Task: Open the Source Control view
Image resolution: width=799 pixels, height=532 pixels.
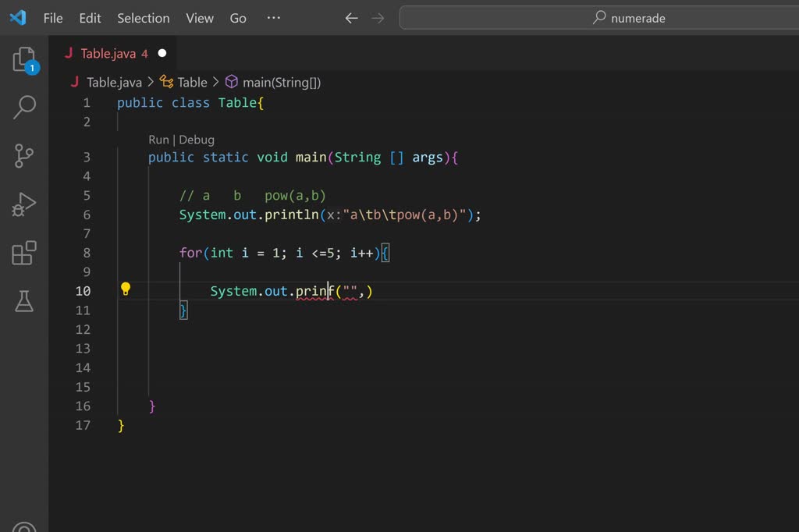Action: [24, 156]
